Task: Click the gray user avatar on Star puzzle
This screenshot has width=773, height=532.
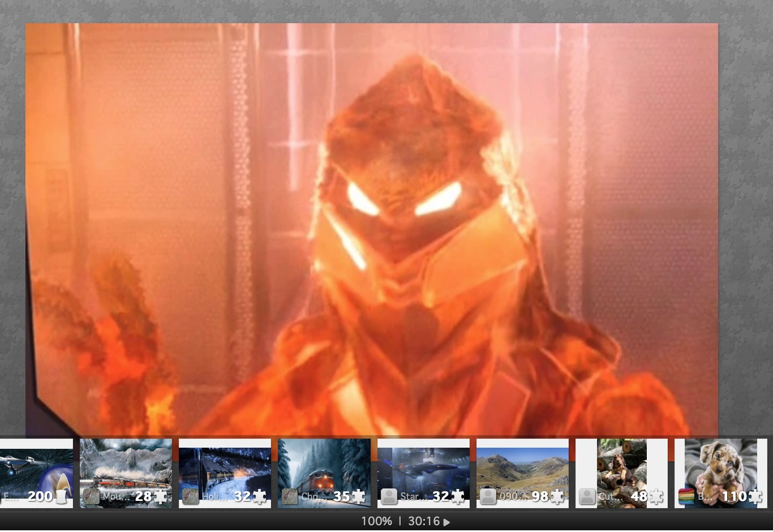Action: tap(389, 496)
